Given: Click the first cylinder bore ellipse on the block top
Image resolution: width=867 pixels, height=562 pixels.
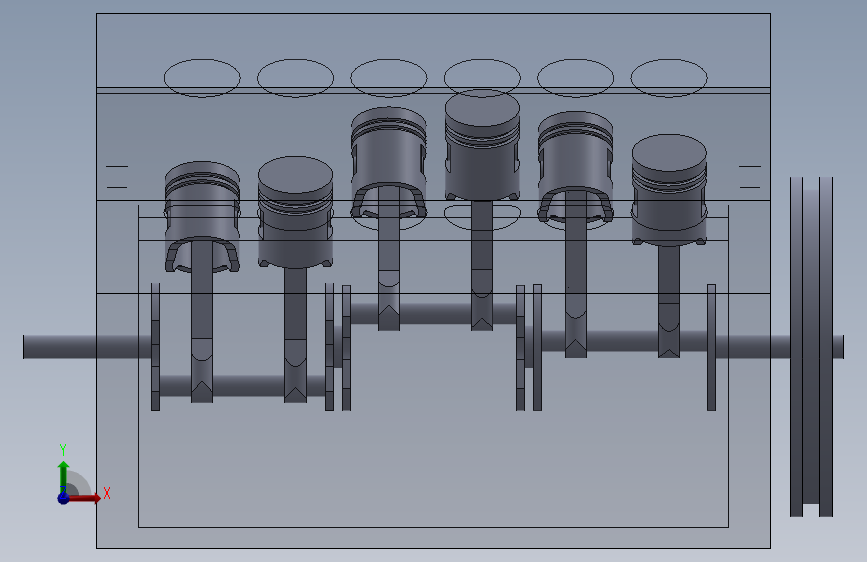Looking at the screenshot, I should [202, 78].
